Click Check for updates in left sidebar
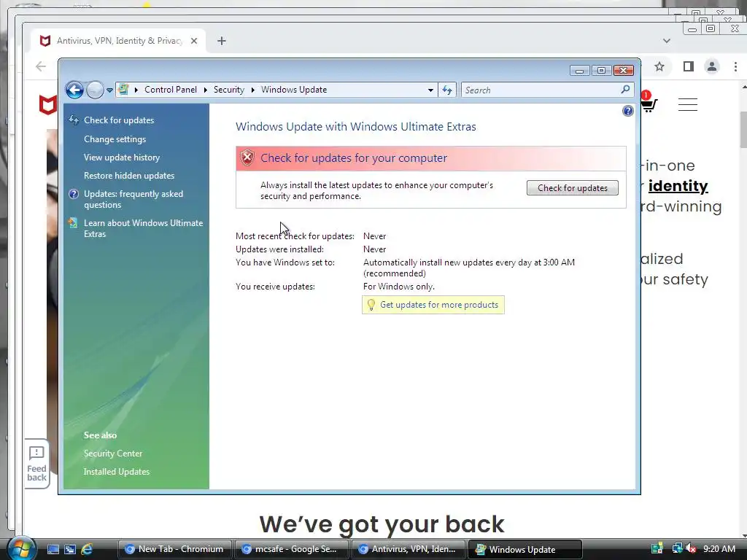The width and height of the screenshot is (747, 560). point(119,120)
